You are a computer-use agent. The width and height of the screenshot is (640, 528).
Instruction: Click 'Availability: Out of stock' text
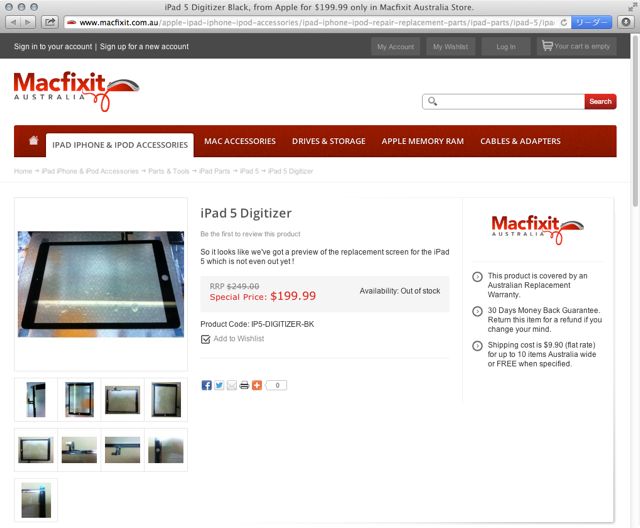[x=400, y=291]
